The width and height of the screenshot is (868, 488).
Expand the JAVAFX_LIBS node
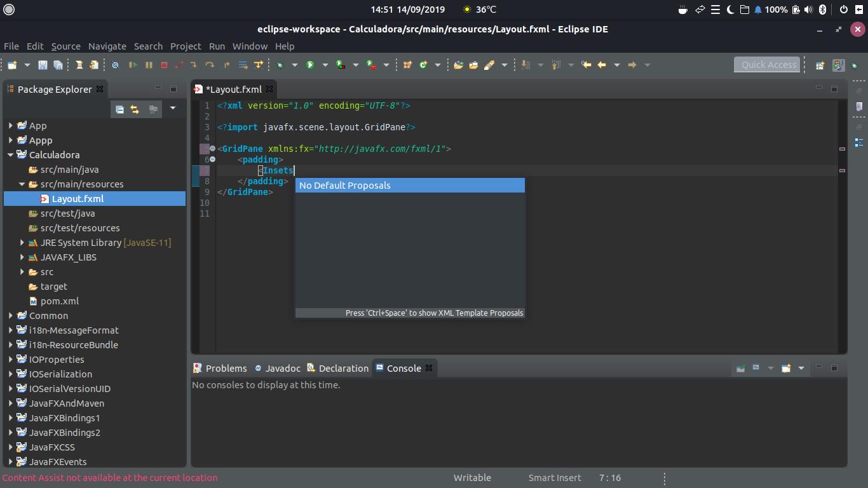[x=22, y=257]
